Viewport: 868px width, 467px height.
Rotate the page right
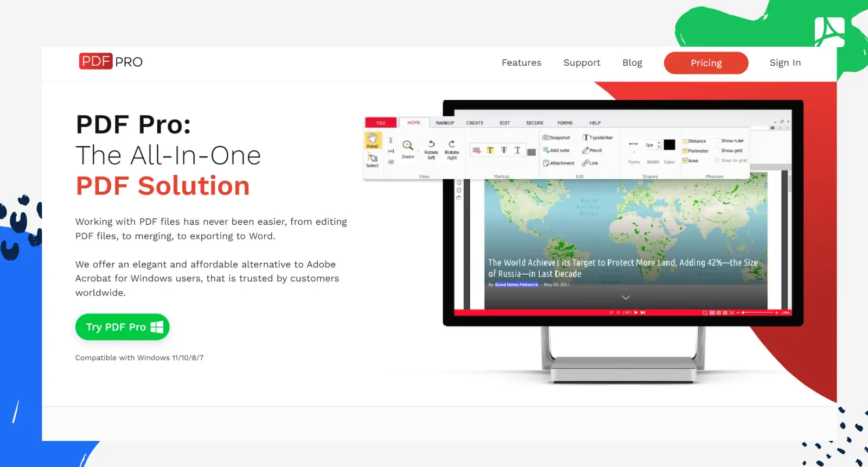coord(452,150)
